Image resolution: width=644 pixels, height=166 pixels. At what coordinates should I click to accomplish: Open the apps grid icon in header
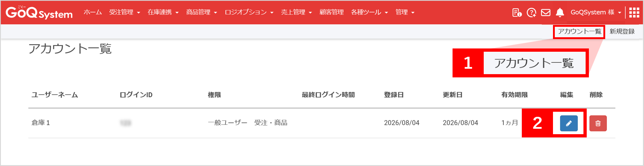[634, 12]
